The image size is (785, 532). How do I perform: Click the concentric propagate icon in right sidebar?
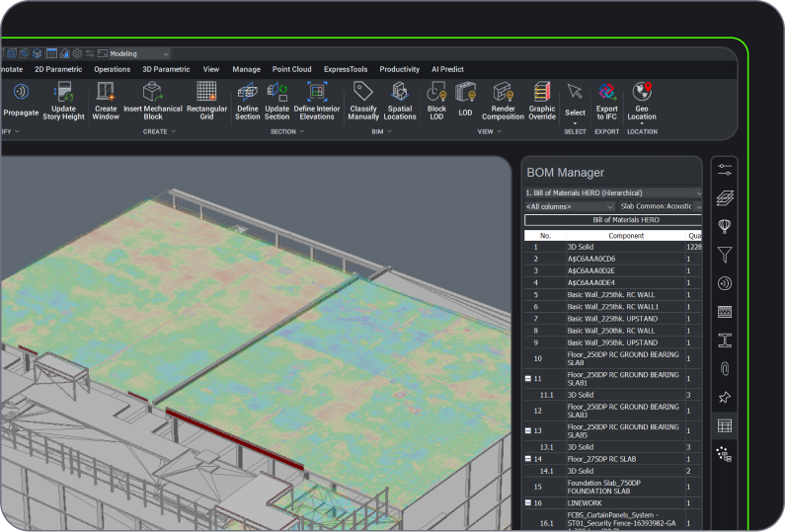pos(725,283)
